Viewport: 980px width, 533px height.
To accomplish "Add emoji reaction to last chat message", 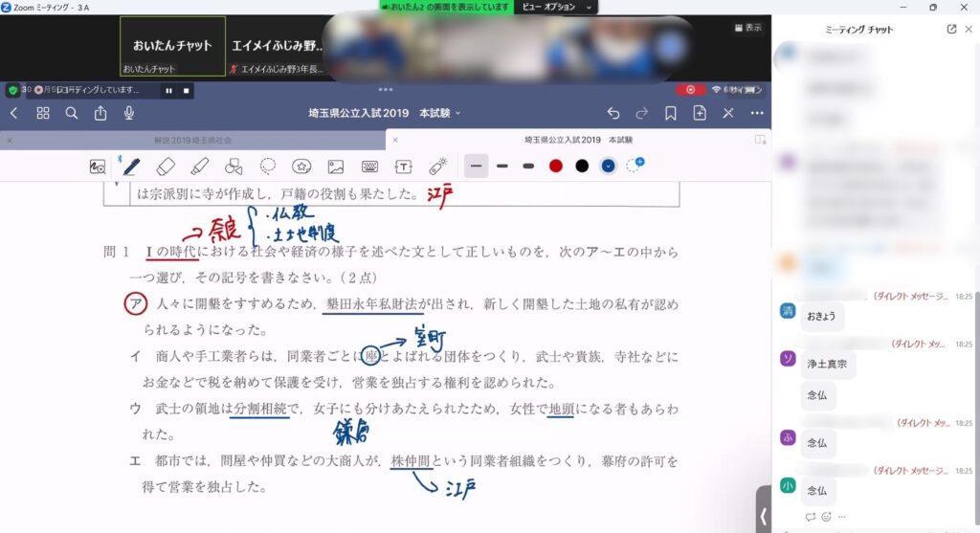I will pyautogui.click(x=826, y=517).
